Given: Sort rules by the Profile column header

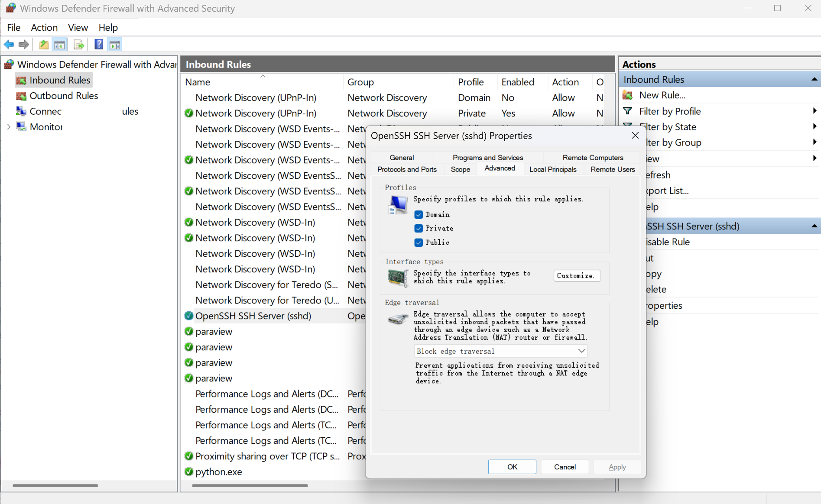Looking at the screenshot, I should point(476,82).
